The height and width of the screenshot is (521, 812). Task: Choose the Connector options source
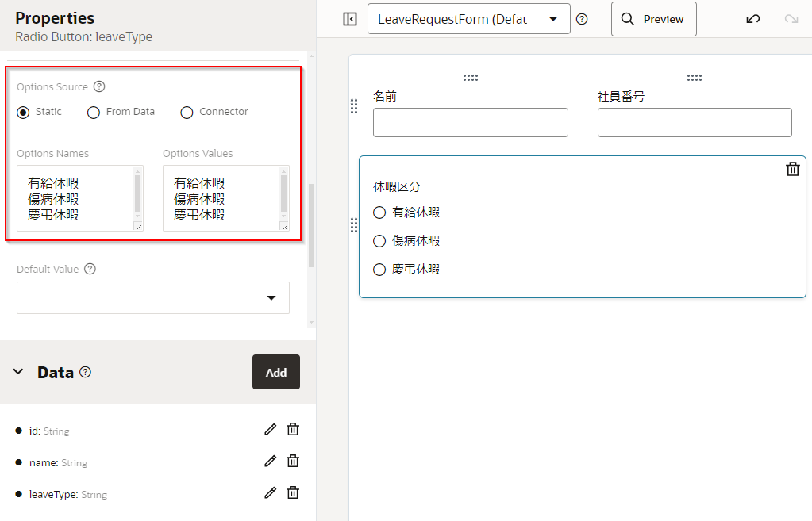pos(187,112)
